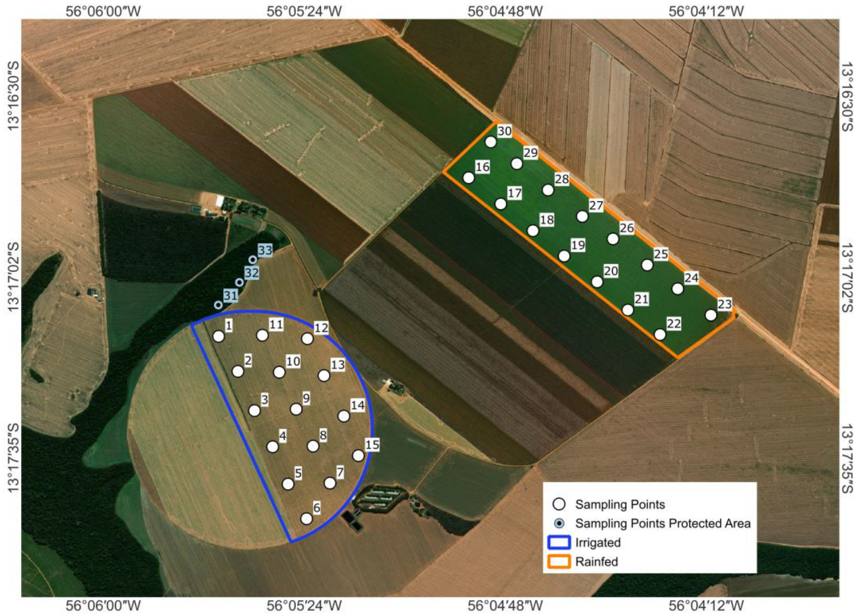
Task: Select sampling point 29 circle
Action: 517,164
